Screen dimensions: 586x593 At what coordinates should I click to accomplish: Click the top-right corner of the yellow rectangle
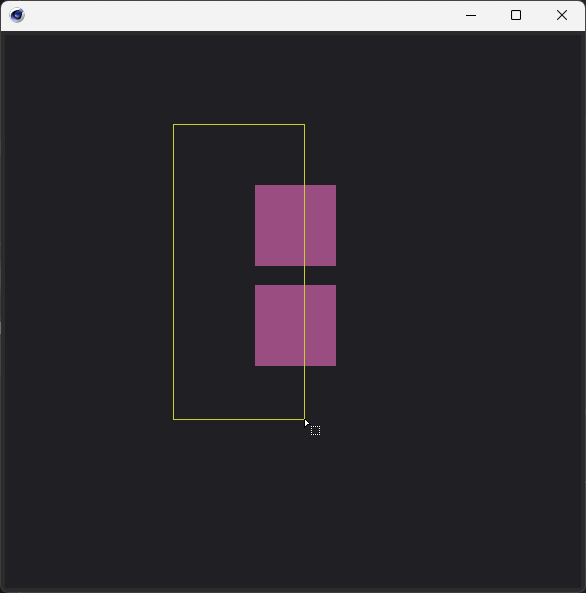point(305,124)
